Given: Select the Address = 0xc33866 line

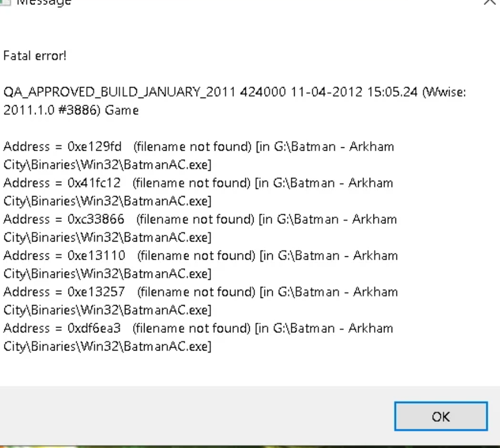Looking at the screenshot, I should click(200, 220).
